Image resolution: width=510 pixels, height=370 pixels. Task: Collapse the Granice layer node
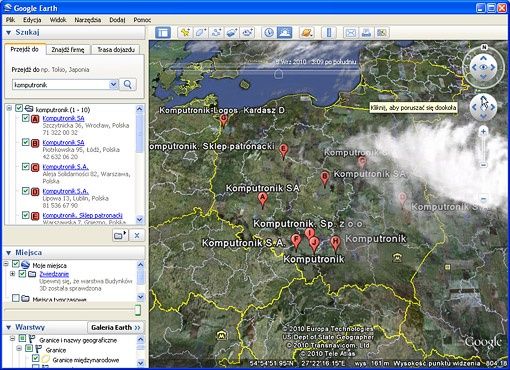pyautogui.click(x=19, y=349)
